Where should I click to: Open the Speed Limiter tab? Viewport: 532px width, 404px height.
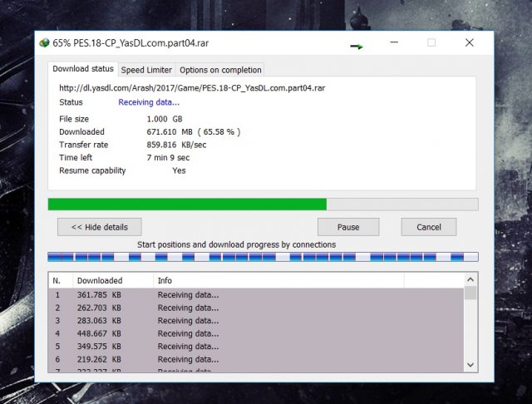146,70
